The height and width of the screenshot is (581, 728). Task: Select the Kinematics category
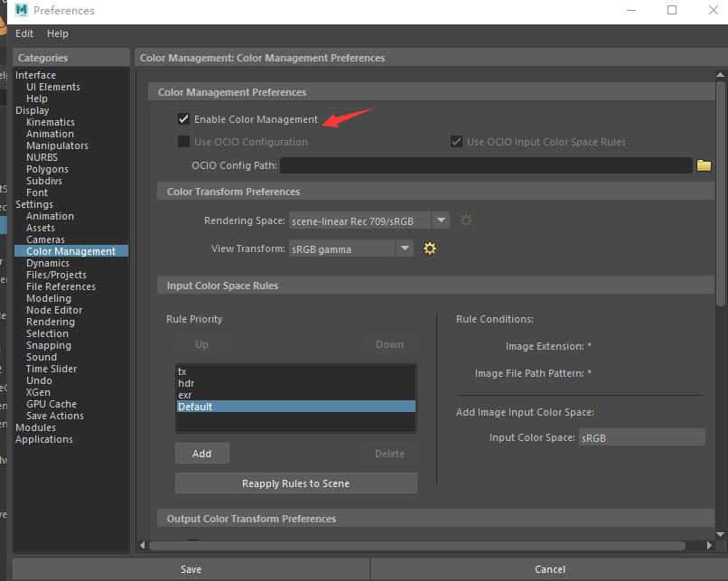click(x=51, y=122)
